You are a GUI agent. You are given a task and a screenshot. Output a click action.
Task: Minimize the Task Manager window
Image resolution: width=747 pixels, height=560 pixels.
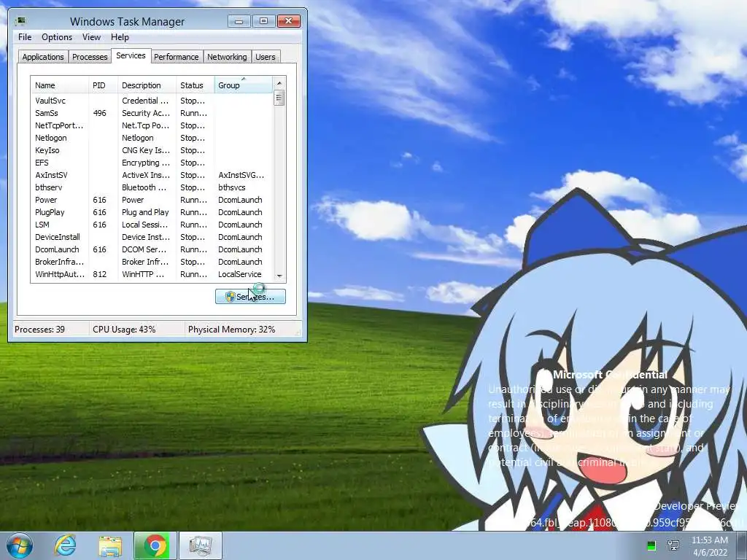239,21
